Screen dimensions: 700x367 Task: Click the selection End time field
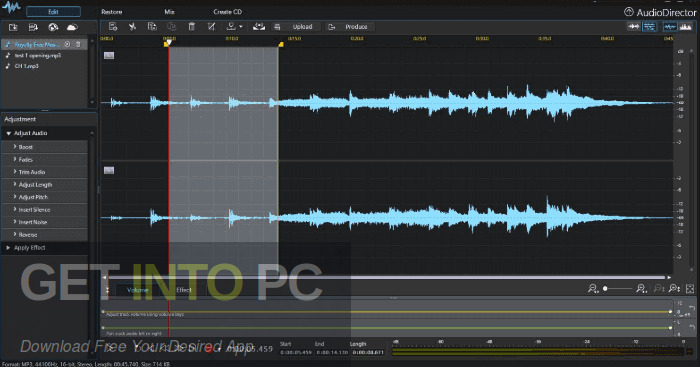332,353
